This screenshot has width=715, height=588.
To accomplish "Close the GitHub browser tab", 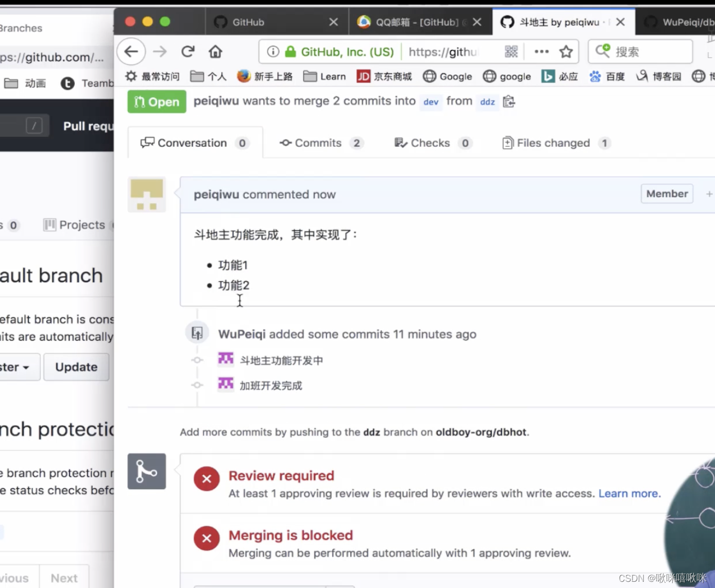I will (333, 22).
